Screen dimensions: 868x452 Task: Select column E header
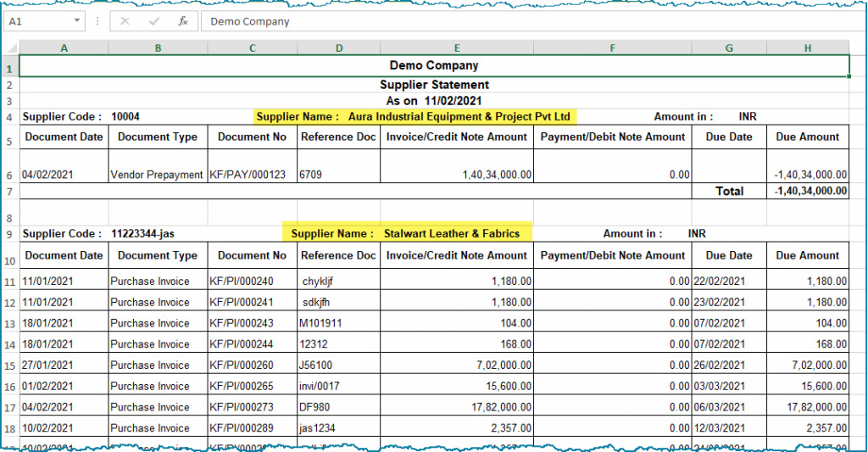pyautogui.click(x=457, y=48)
